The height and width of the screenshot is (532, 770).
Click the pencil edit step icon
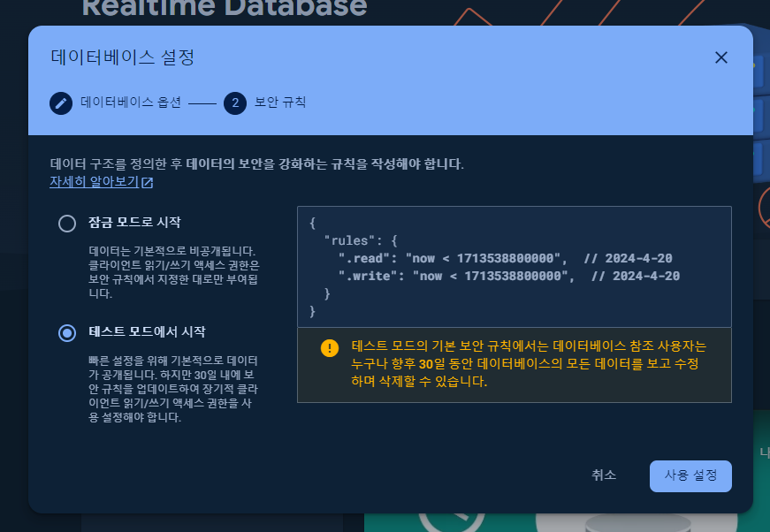click(61, 103)
